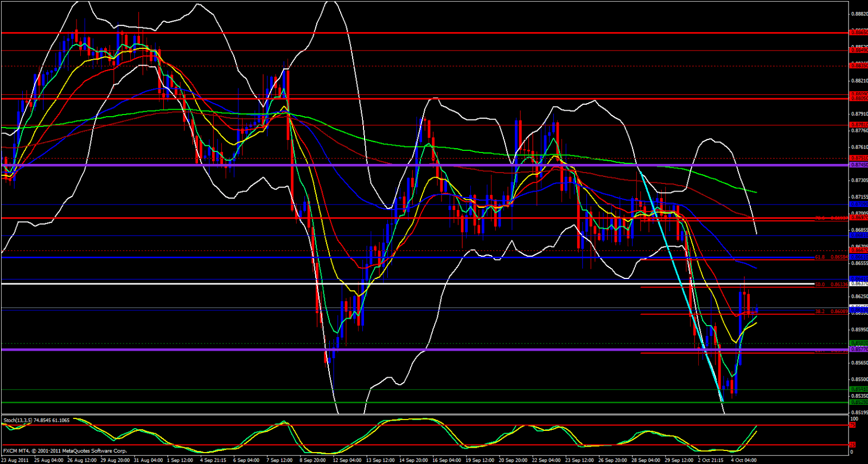
Task: Click the 0.85950 price scale label
Action: pos(859,329)
